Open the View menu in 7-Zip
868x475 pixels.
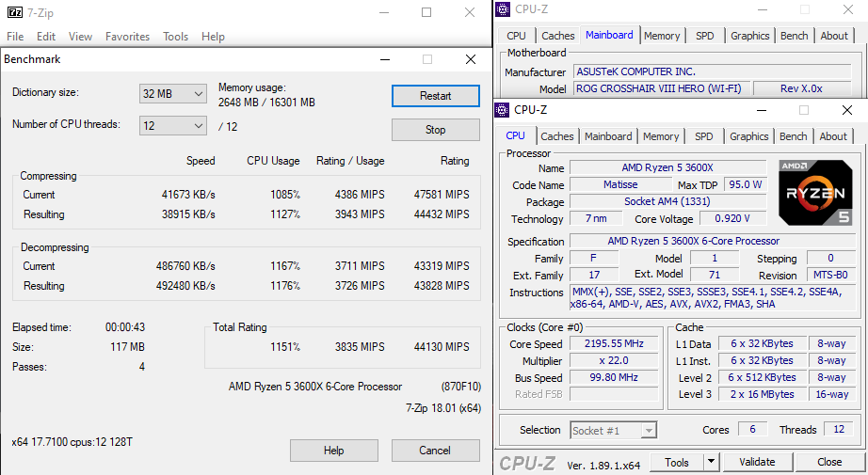click(x=80, y=37)
